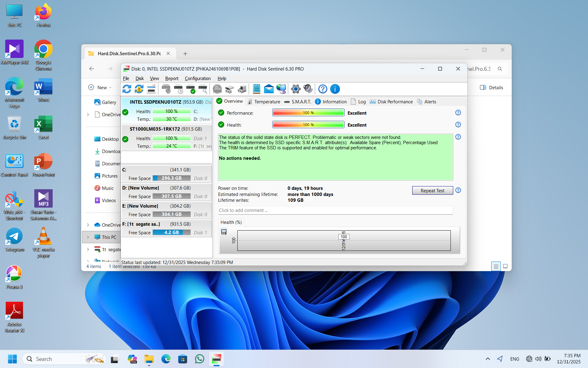Image resolution: width=588 pixels, height=368 pixels.
Task: Click the blue info about icon
Action: coord(335,89)
